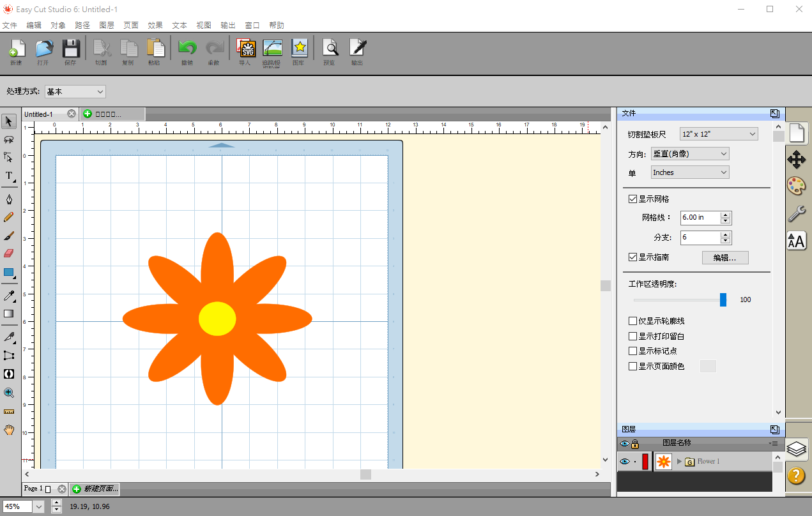The width and height of the screenshot is (812, 516).
Task: Select the knife tool
Action: click(x=9, y=337)
